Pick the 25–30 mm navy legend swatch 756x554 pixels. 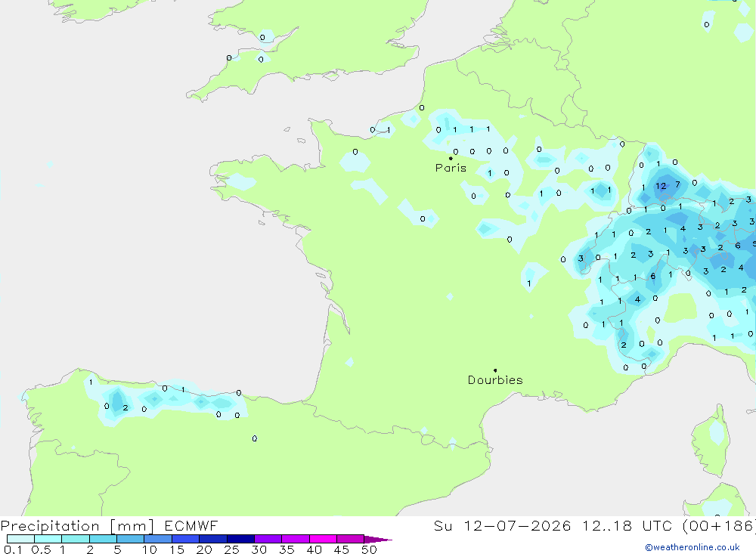click(x=240, y=539)
